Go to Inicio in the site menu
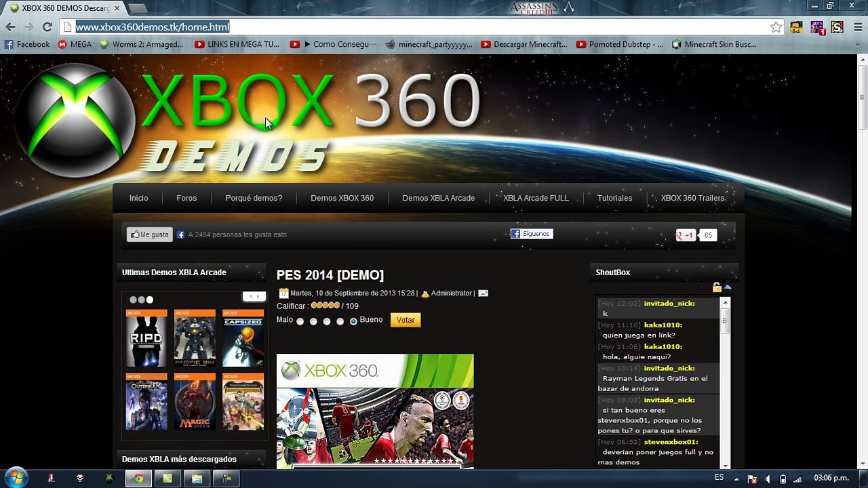The image size is (868, 488). click(138, 198)
